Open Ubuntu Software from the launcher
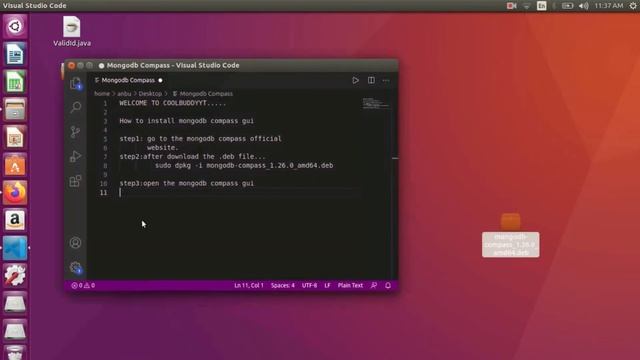The width and height of the screenshot is (640, 360). coord(15,165)
